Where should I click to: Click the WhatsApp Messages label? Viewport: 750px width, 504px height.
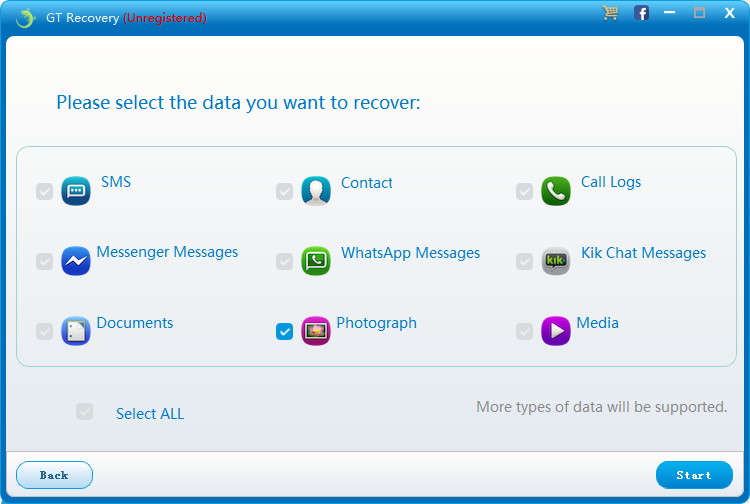pyautogui.click(x=410, y=253)
